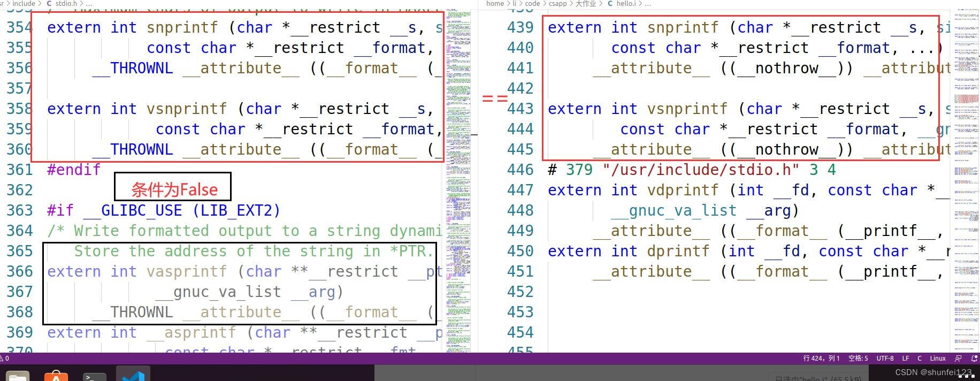Click vsnprintf on line 358 in stdio.h
The height and width of the screenshot is (381, 980).
point(186,109)
